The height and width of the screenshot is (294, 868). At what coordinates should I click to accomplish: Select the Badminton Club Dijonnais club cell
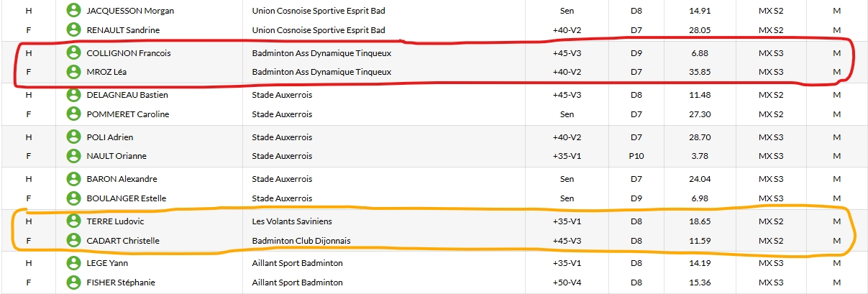pos(301,240)
